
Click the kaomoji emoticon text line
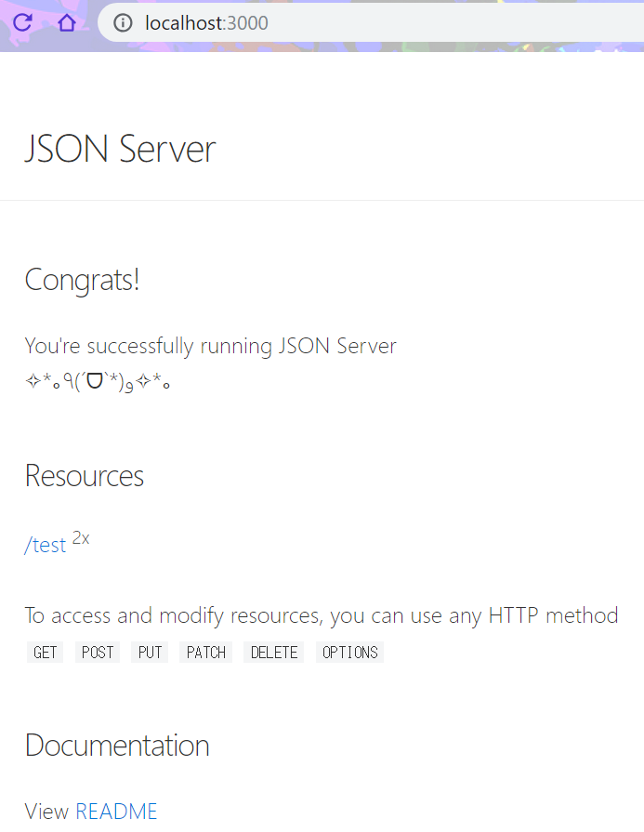click(99, 382)
